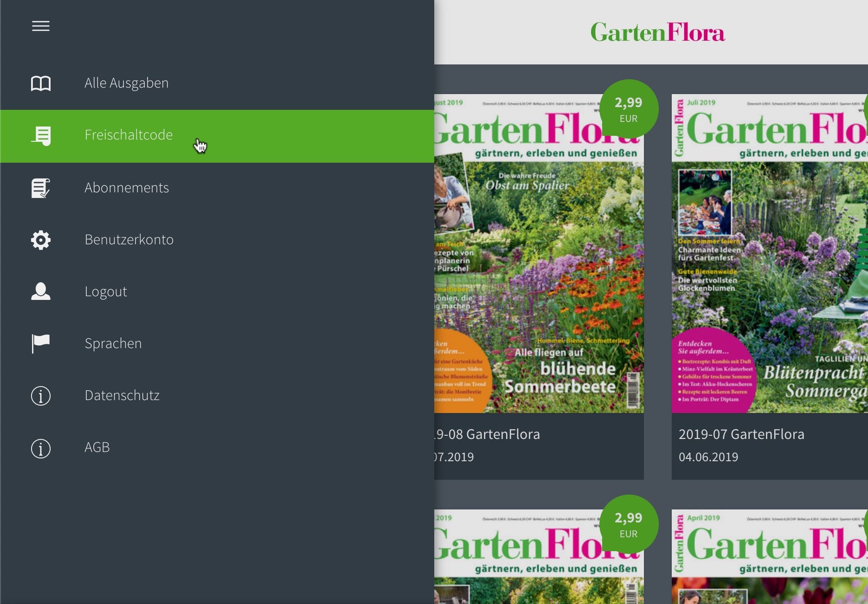Open Datenschutz privacy entry
The width and height of the screenshot is (868, 604).
click(x=217, y=395)
